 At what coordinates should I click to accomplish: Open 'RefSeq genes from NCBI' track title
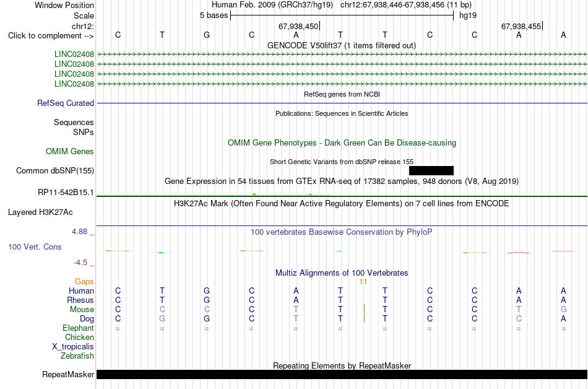click(342, 95)
